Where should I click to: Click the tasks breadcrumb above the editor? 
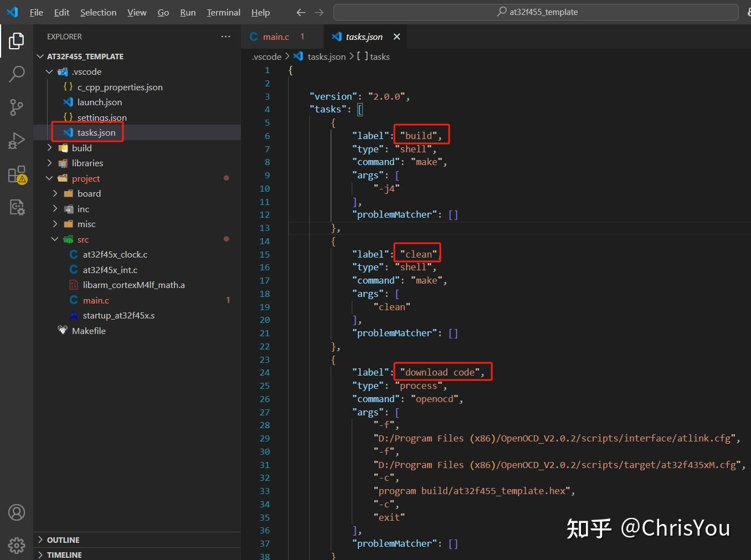[379, 56]
